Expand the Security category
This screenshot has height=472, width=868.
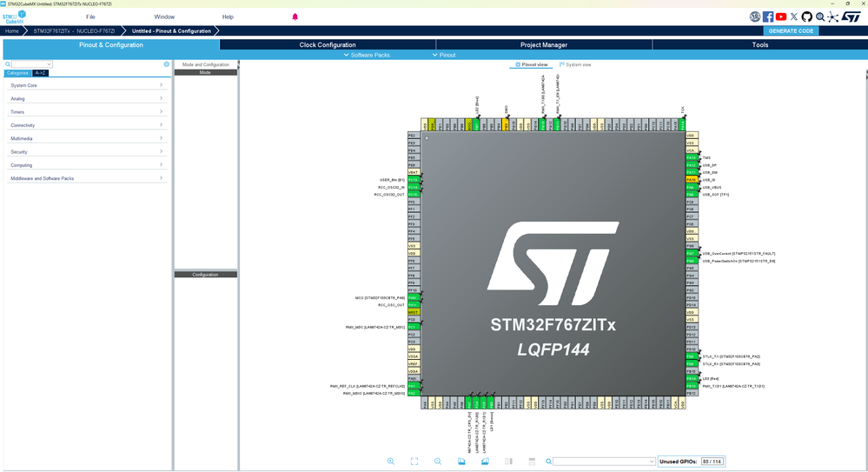click(86, 152)
